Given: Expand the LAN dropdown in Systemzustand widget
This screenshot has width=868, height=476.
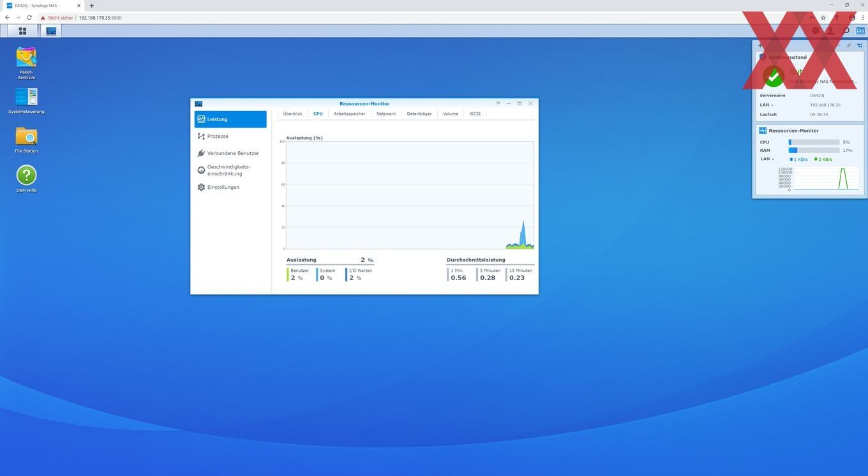Looking at the screenshot, I should 767,105.
